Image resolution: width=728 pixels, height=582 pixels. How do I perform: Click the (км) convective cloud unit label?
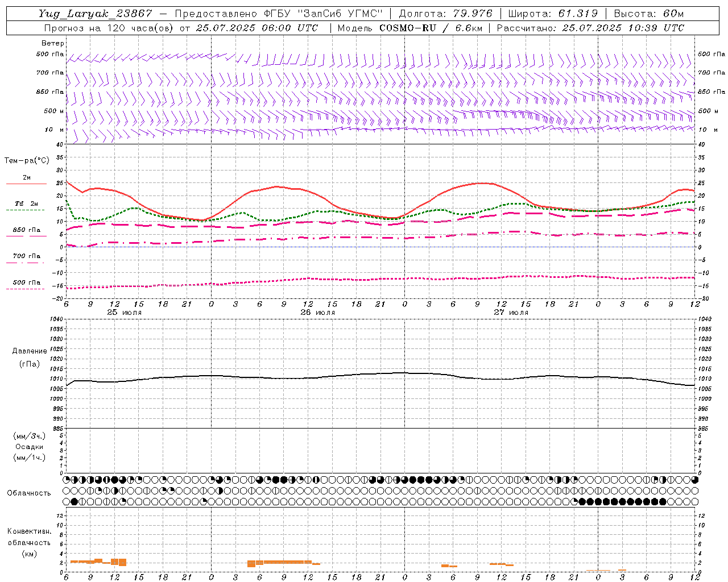click(30, 554)
